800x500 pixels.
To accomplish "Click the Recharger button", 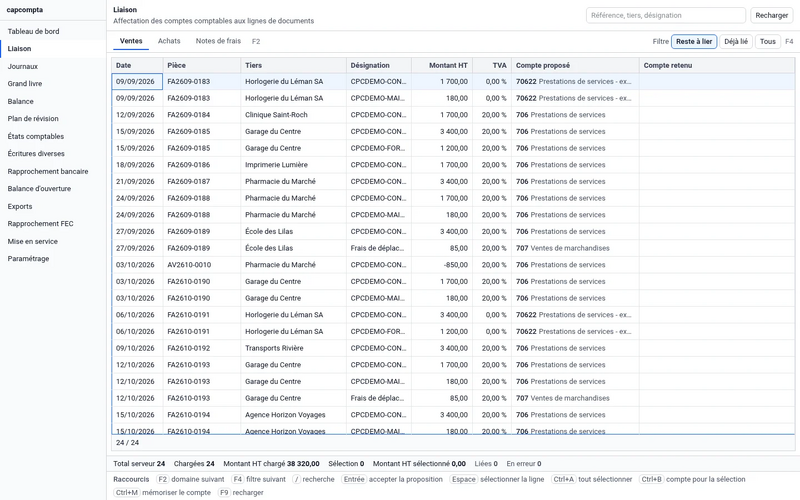I will point(771,15).
